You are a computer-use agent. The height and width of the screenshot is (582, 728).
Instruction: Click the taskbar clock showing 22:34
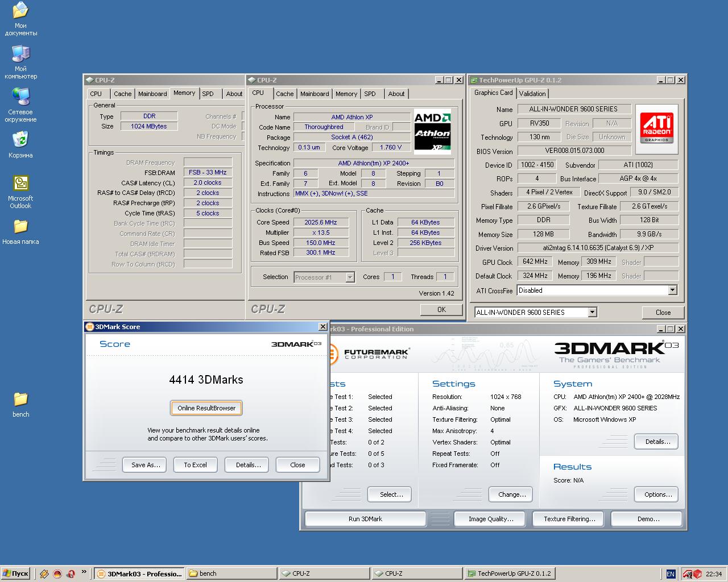coord(714,574)
